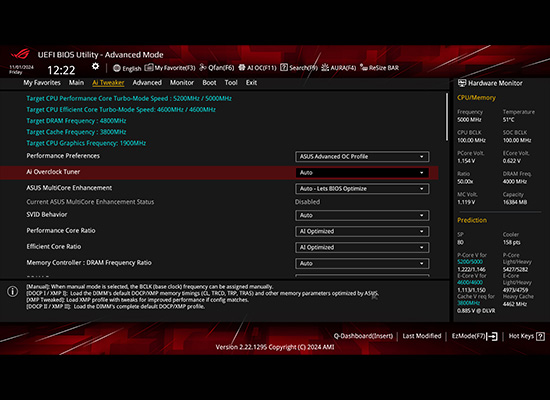Expand the Performance Preferences dropdown
The width and height of the screenshot is (550, 400).
362,156
